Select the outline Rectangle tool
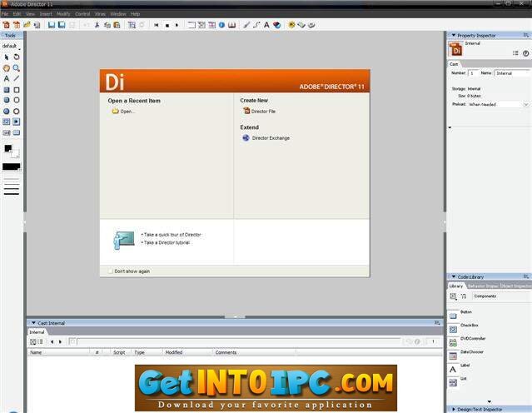The height and width of the screenshot is (413, 532). click(17, 90)
